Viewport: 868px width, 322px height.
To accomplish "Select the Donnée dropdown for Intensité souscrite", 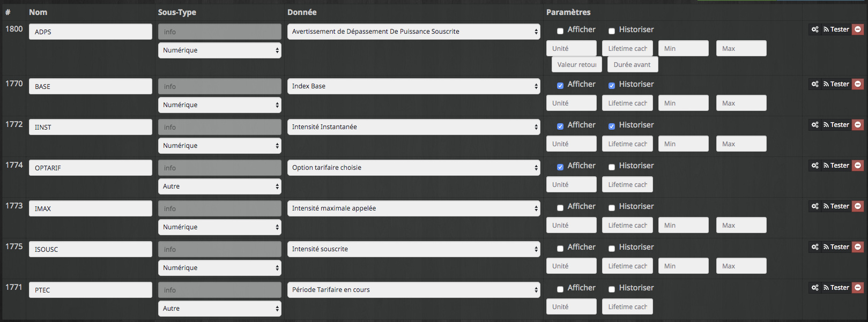I will pos(413,249).
